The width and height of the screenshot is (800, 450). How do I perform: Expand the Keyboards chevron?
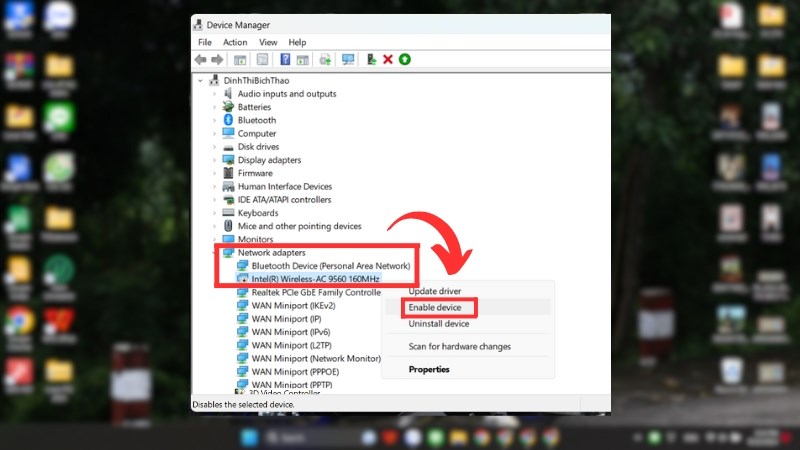coord(214,213)
